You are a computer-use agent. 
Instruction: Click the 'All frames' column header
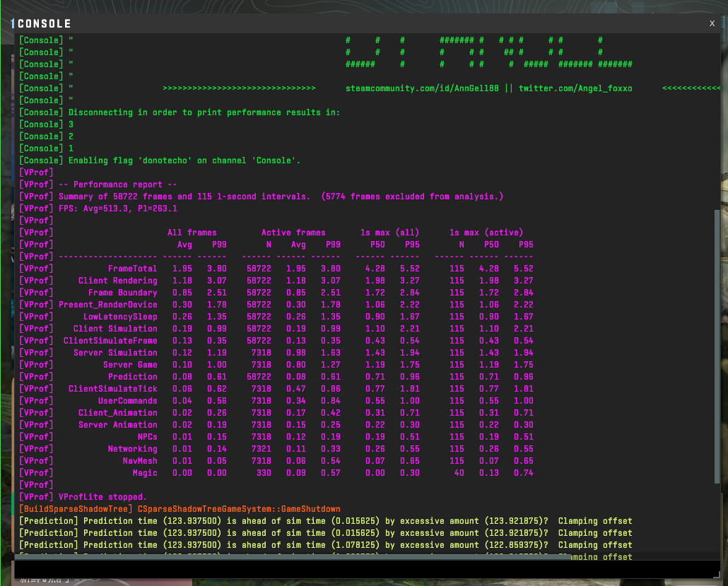pyautogui.click(x=192, y=233)
